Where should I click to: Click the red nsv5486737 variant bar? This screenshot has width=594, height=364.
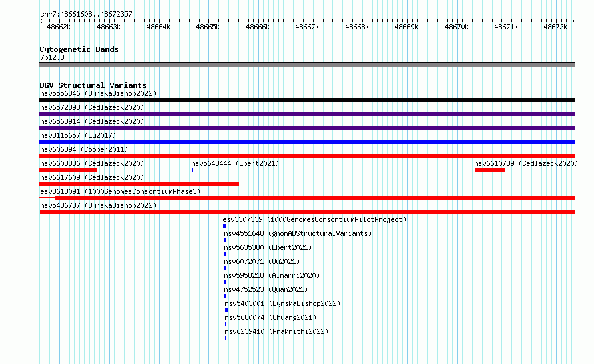click(307, 212)
